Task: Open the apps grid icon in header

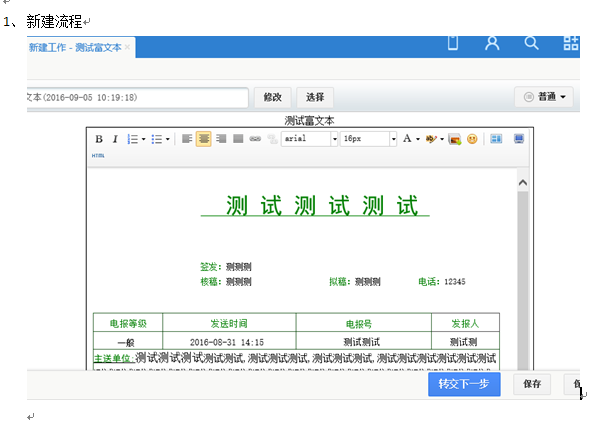Action: click(571, 43)
